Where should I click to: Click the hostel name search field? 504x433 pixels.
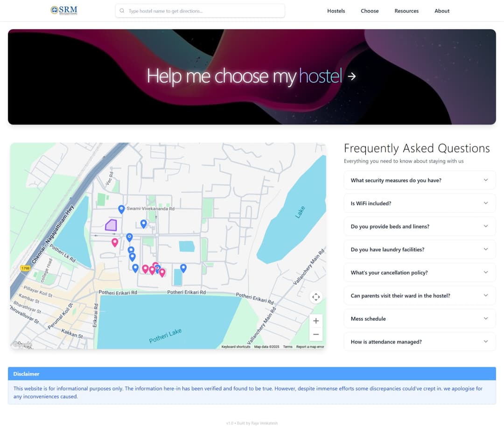point(200,10)
